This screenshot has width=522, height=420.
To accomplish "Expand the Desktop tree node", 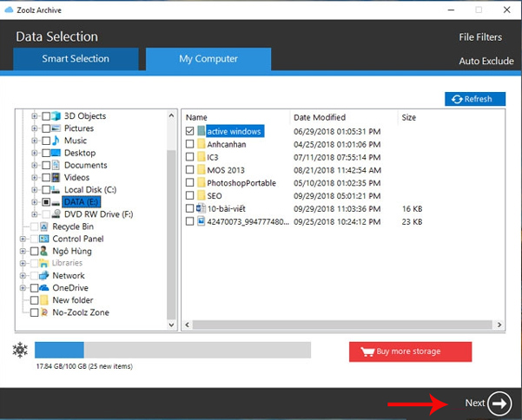I will (34, 153).
